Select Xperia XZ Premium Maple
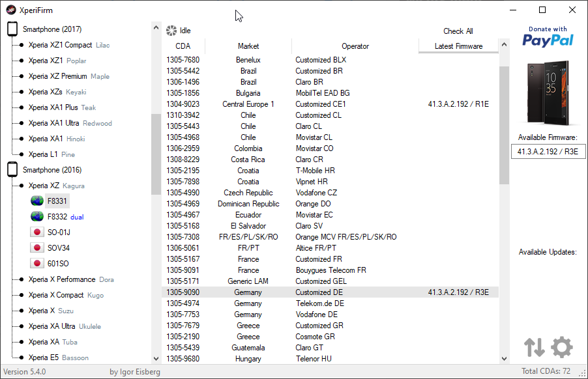This screenshot has width=588, height=379. (x=69, y=76)
